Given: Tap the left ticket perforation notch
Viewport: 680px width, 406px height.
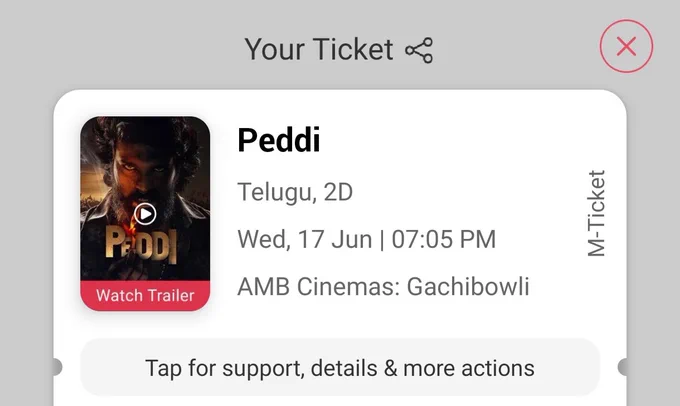Looking at the screenshot, I should (57, 367).
